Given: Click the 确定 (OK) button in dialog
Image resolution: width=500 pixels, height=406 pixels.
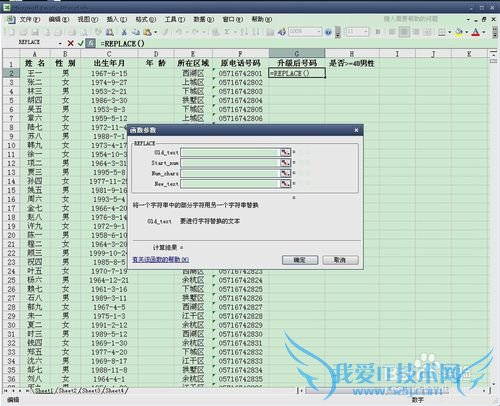Looking at the screenshot, I should tap(300, 260).
